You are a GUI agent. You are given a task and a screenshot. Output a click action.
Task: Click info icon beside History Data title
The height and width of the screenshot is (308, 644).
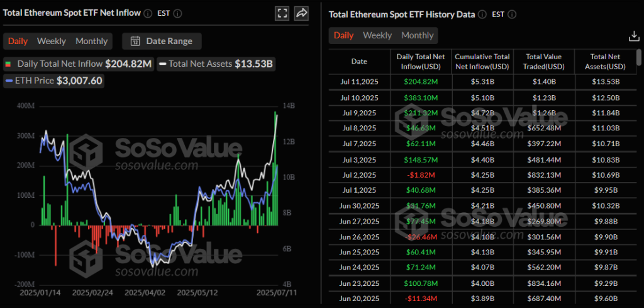481,14
